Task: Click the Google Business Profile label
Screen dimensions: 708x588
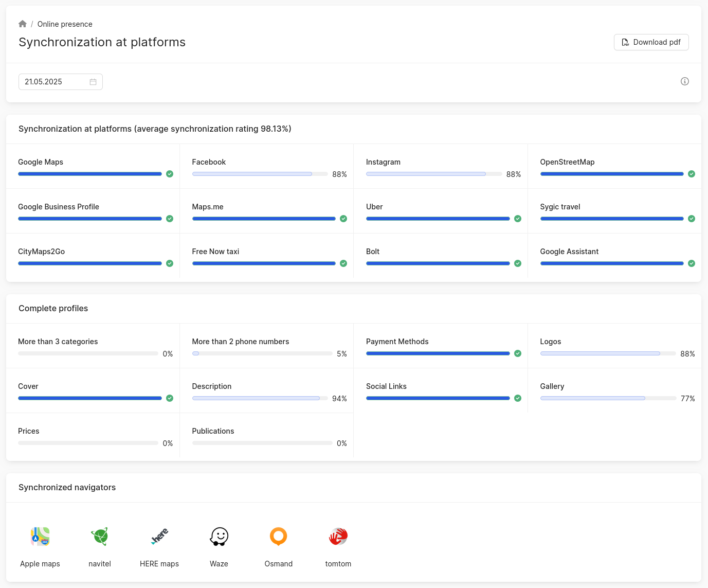Action: click(x=59, y=207)
